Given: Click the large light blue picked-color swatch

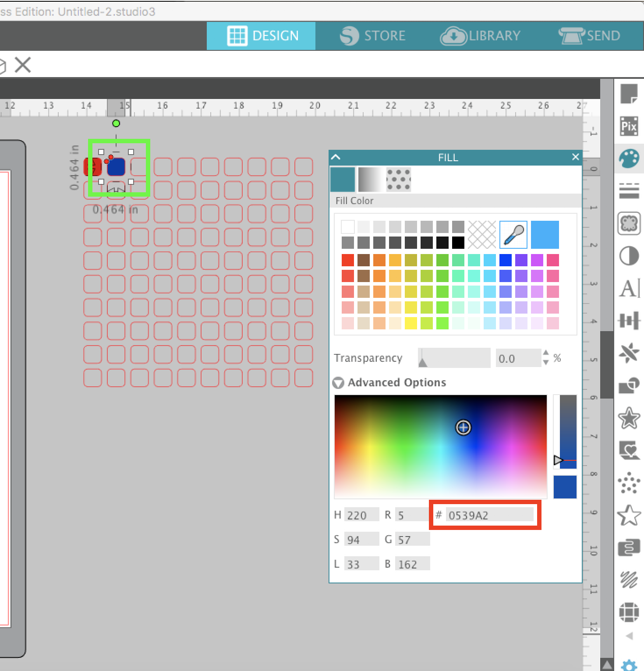Looking at the screenshot, I should [x=545, y=235].
